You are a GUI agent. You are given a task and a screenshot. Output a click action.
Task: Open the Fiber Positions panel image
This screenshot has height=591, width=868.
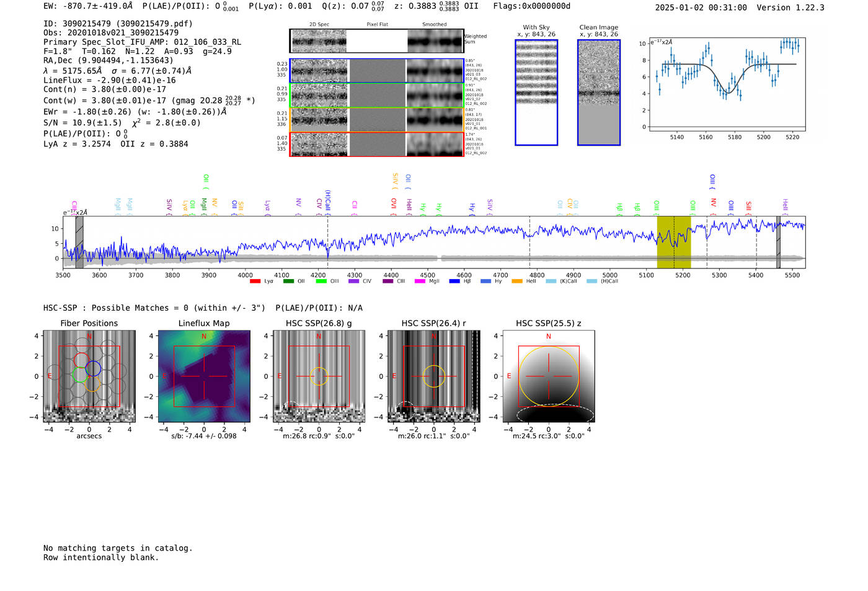coord(89,376)
